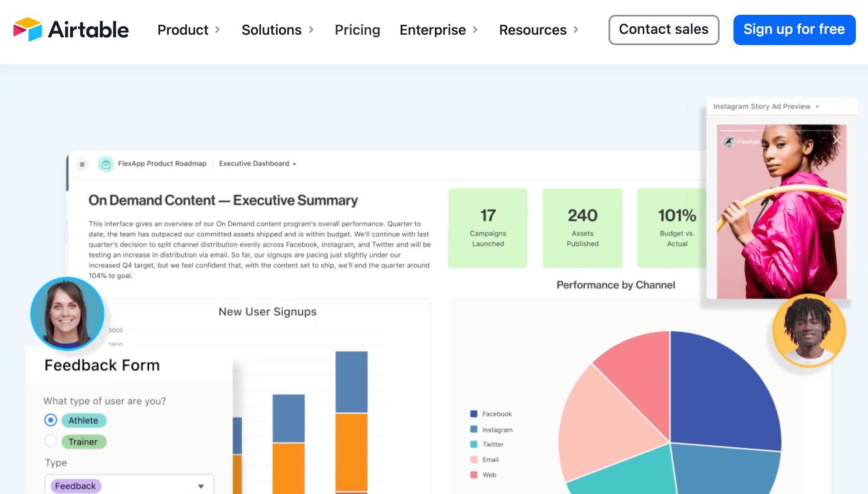
Task: Click the woman's circular profile photo
Action: [x=67, y=313]
